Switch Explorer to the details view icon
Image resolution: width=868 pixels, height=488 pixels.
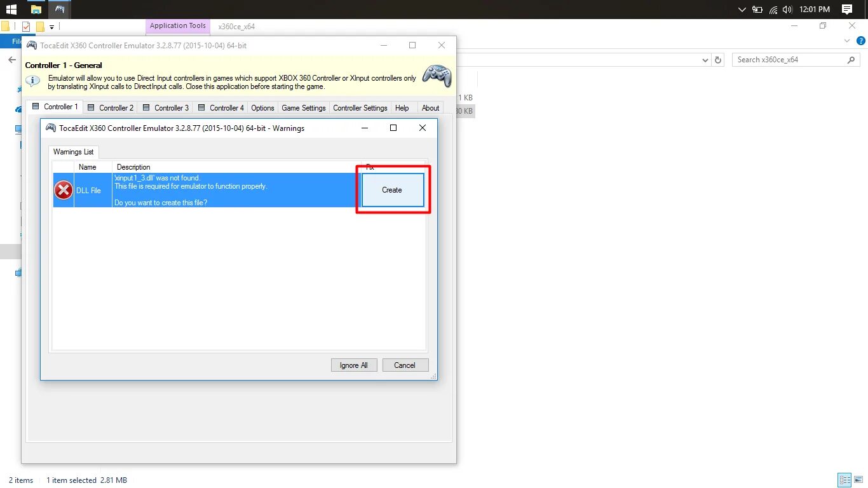pos(844,480)
